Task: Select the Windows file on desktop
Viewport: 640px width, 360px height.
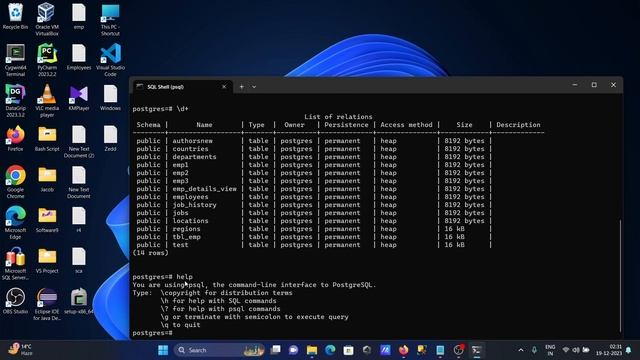Action: click(x=110, y=98)
